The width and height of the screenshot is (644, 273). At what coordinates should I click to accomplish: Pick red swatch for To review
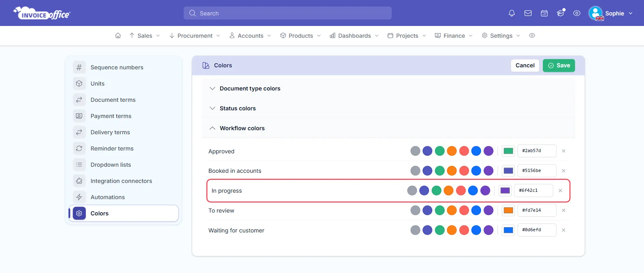tap(464, 211)
